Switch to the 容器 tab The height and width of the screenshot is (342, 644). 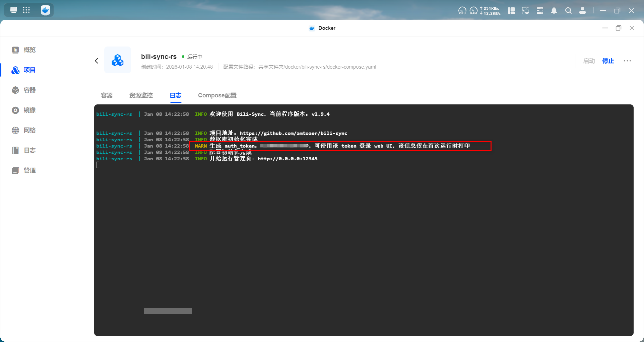107,95
